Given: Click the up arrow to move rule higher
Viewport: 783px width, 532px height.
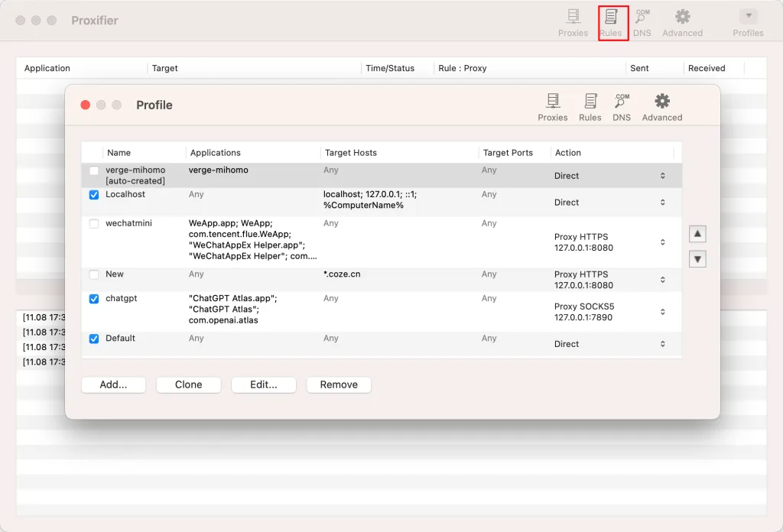Looking at the screenshot, I should pyautogui.click(x=697, y=233).
